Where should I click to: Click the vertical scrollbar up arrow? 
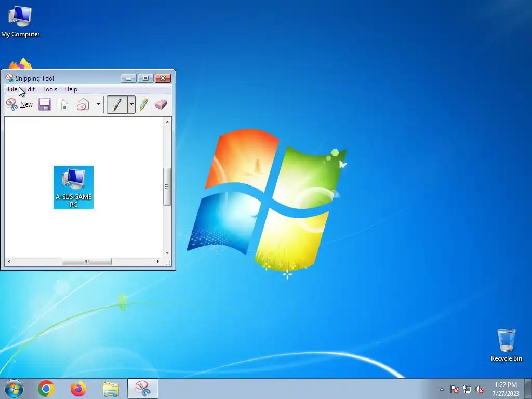pyautogui.click(x=167, y=122)
